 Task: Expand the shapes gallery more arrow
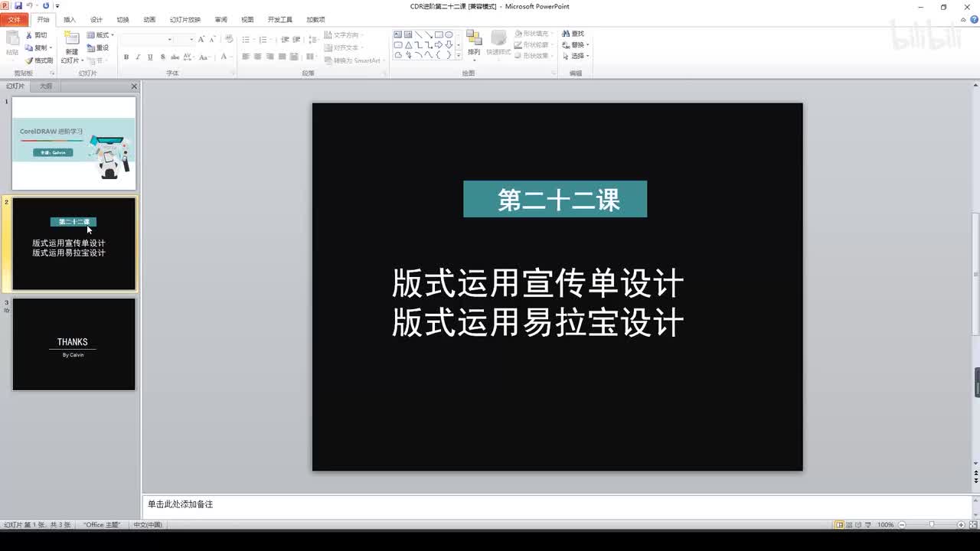pyautogui.click(x=459, y=55)
